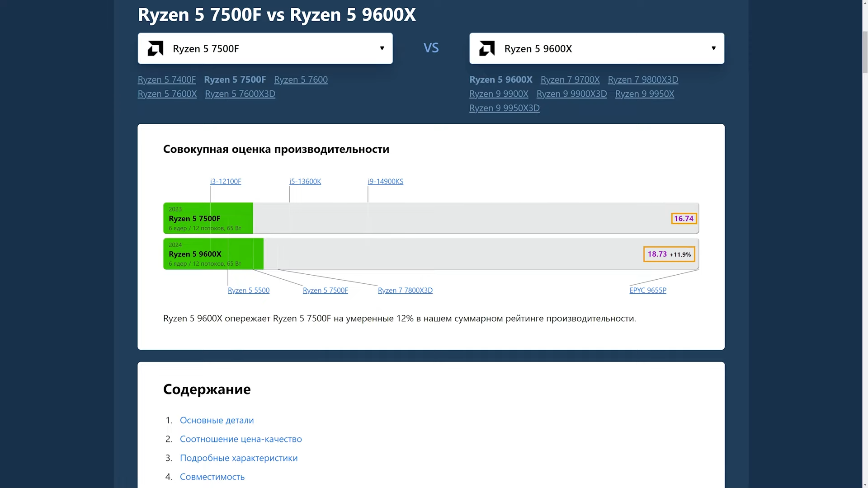Click the green Ryzen 5 7500F bar
Screen dimensions: 868x488
pos(208,218)
